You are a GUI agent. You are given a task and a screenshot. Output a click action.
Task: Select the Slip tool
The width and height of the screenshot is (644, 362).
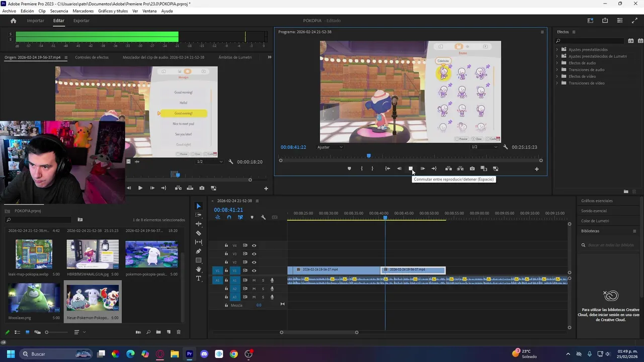coord(198,242)
